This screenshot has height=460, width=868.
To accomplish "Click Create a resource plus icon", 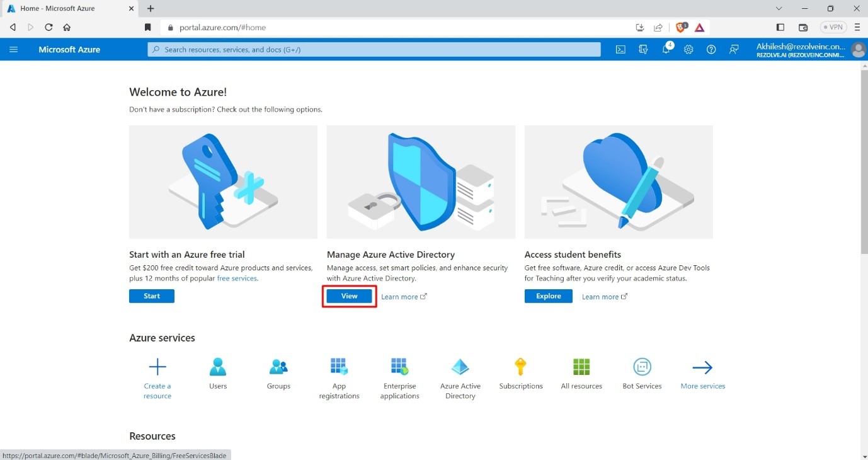I will coord(157,367).
